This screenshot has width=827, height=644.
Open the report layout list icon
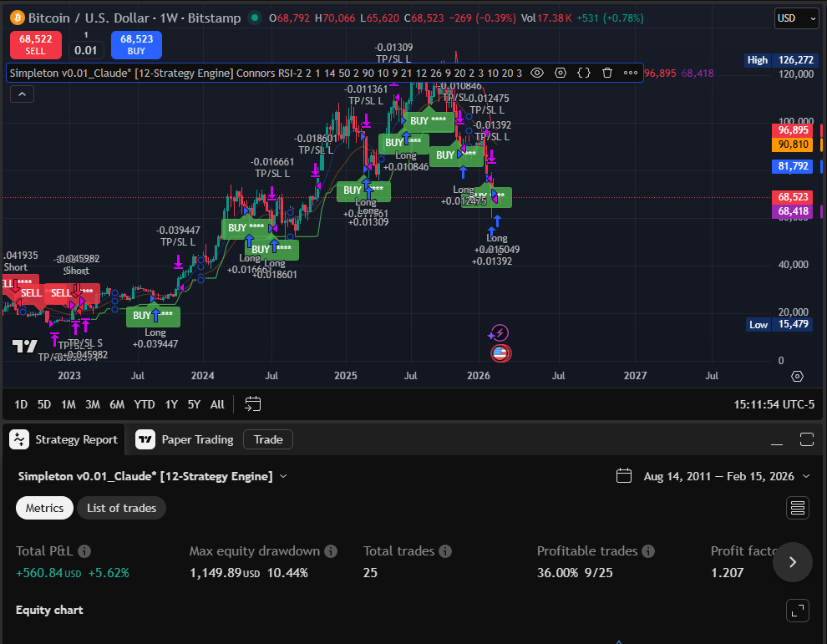click(798, 508)
